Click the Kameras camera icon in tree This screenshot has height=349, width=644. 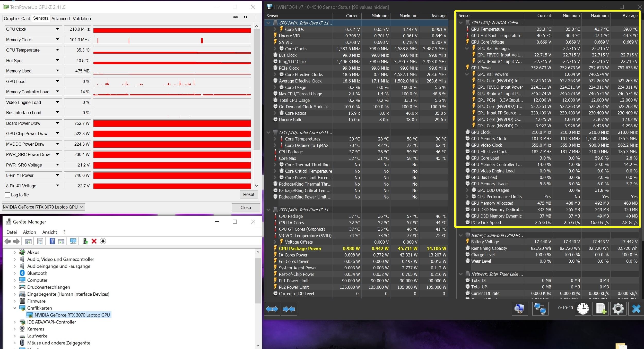coord(22,329)
